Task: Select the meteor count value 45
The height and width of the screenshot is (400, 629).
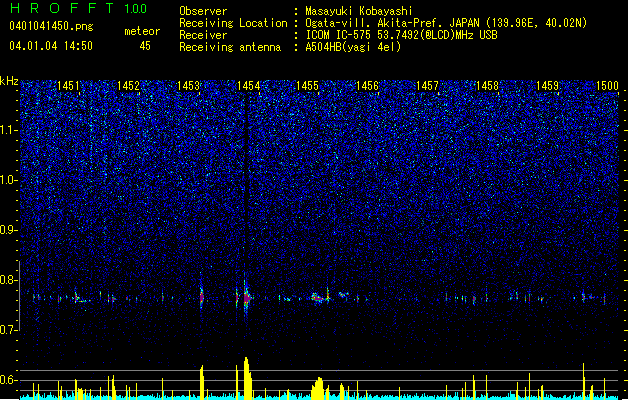Action: pyautogui.click(x=145, y=46)
